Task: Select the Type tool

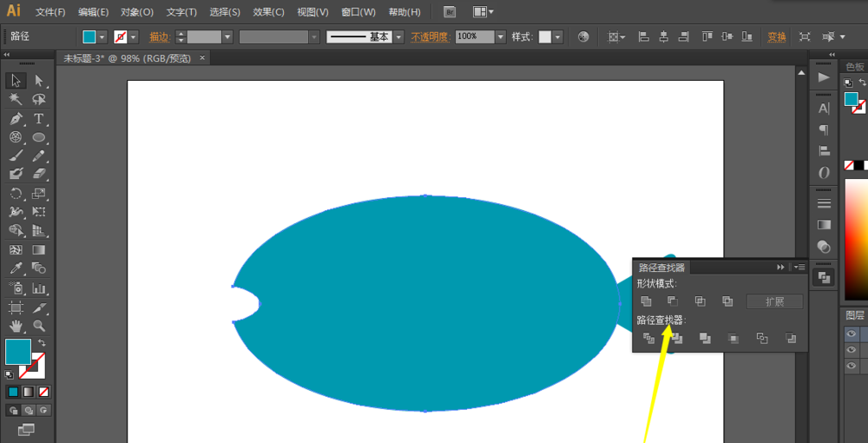Action: 39,118
